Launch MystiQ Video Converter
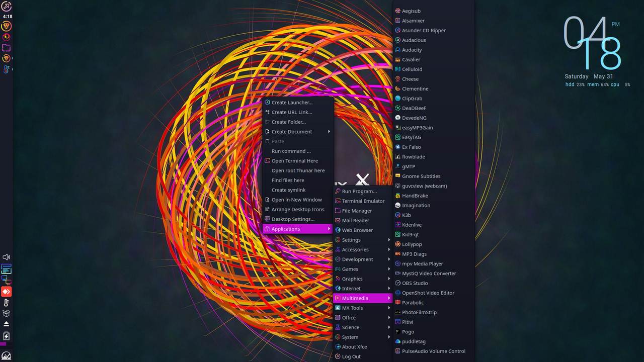This screenshot has width=644, height=362. point(434,274)
